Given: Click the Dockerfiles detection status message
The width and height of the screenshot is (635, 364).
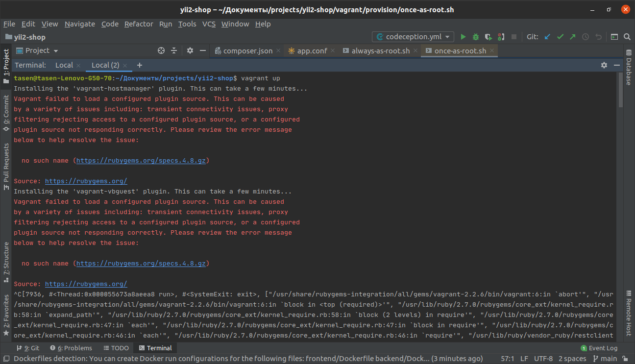Looking at the screenshot, I should click(248, 359).
